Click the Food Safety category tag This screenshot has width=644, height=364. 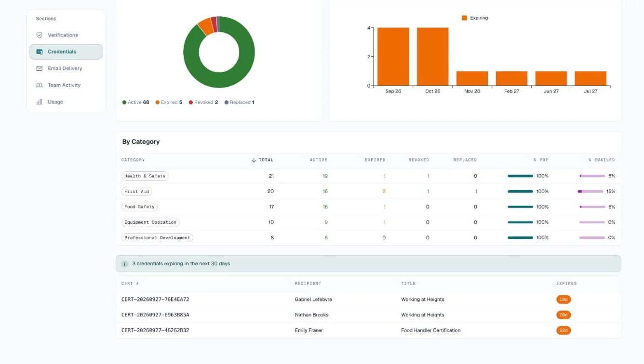(139, 207)
